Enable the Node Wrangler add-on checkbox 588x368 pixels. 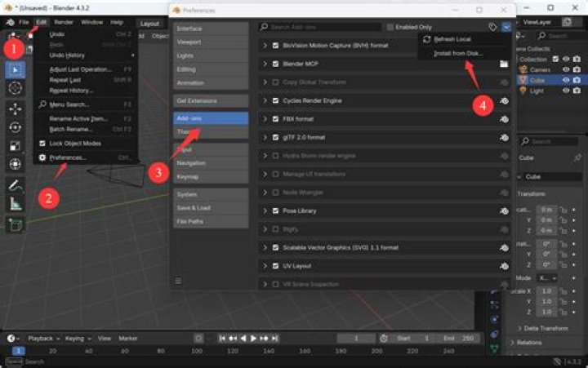click(x=276, y=193)
